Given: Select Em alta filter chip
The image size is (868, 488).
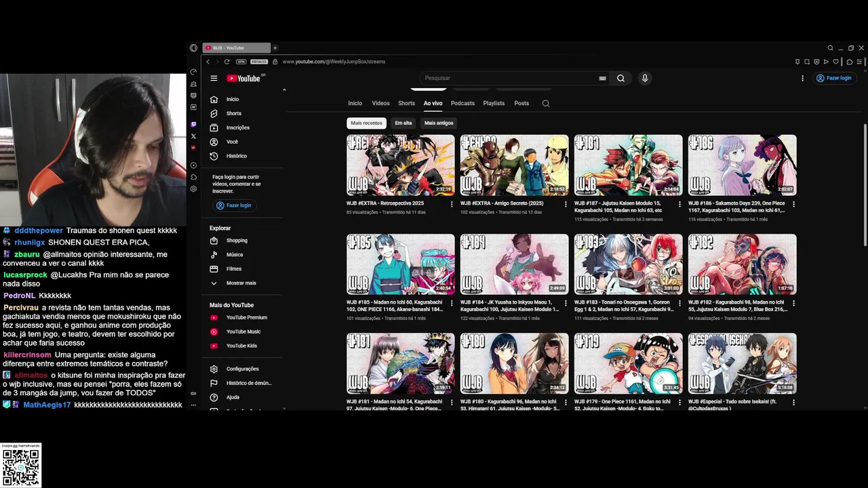Looking at the screenshot, I should point(403,123).
